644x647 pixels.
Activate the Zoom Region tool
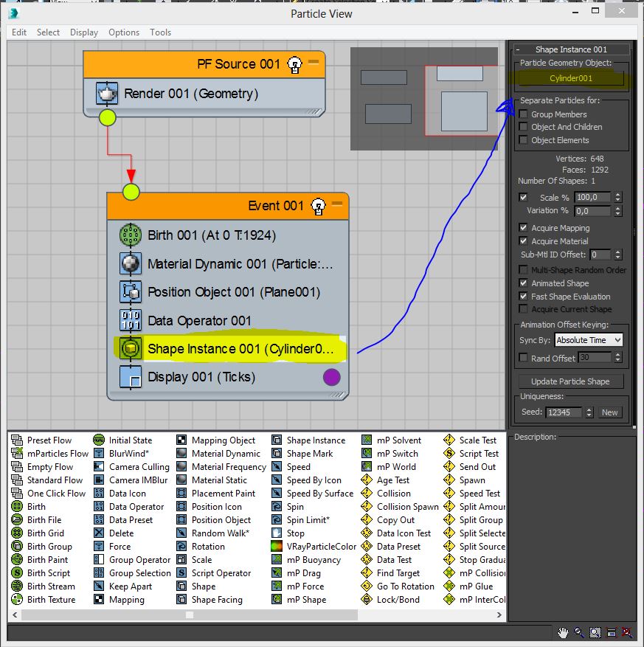point(595,632)
